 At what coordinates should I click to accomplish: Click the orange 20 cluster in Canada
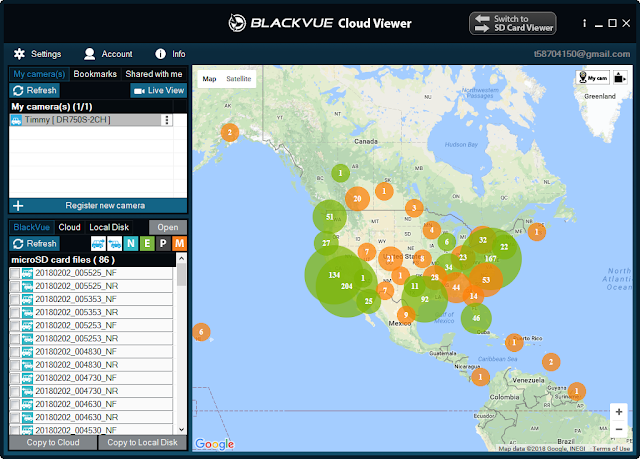click(358, 199)
